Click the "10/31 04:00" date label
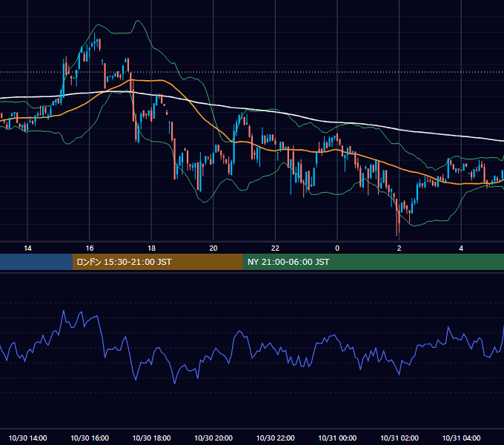 [x=461, y=438]
